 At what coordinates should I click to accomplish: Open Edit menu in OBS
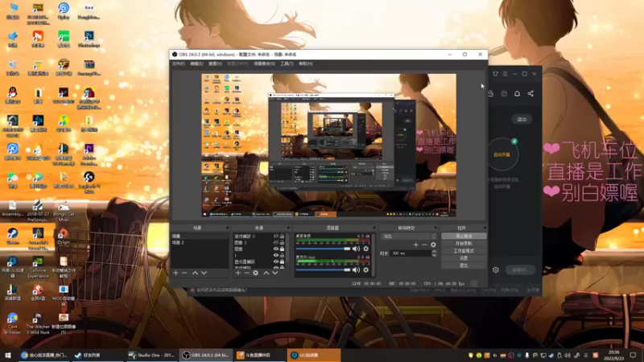[x=196, y=64]
